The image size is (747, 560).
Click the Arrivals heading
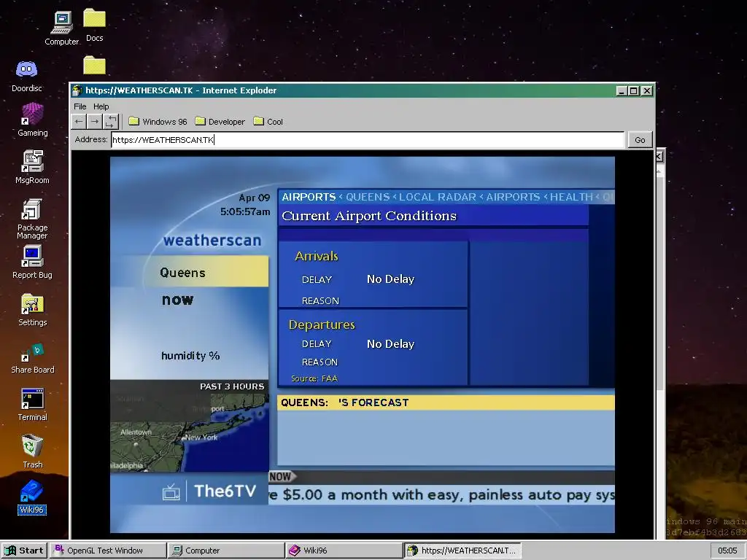coord(317,256)
